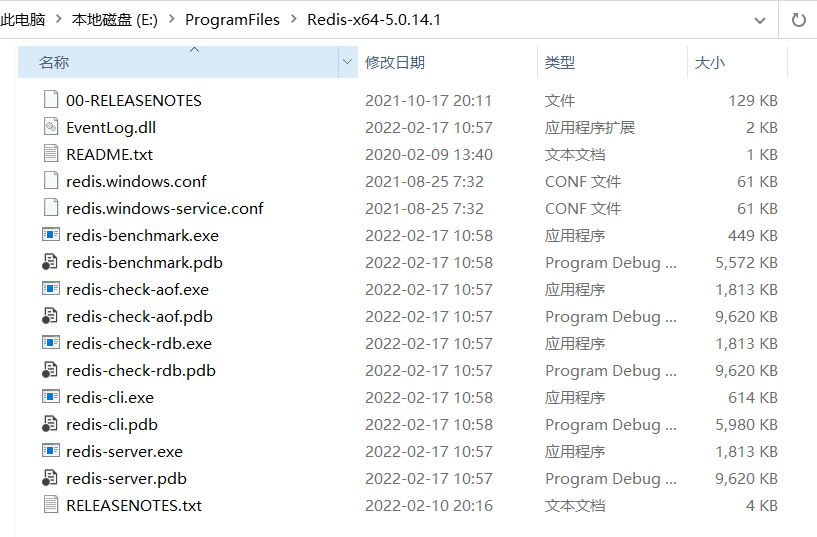Click the redis-cli.exe application icon
817x537 pixels.
click(51, 397)
